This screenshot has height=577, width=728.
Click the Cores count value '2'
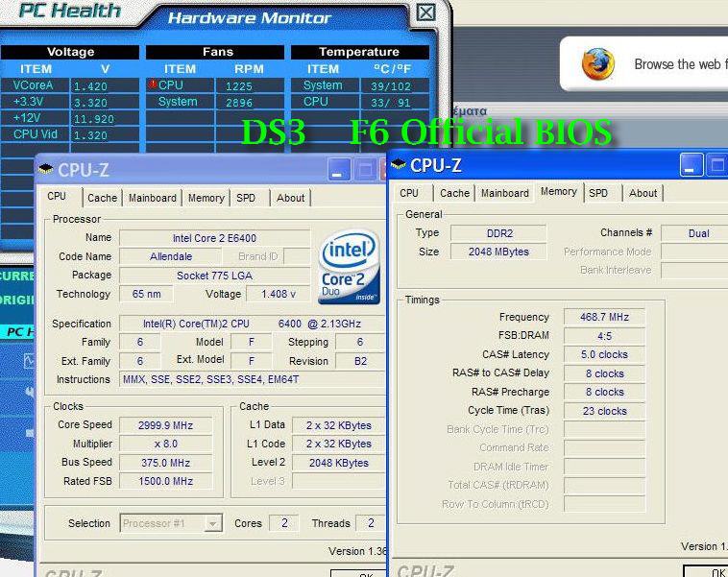284,523
